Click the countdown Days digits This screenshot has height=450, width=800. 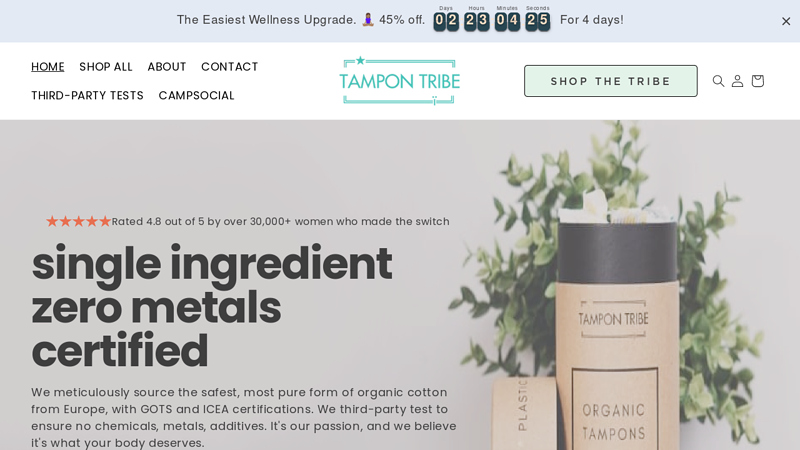point(446,21)
